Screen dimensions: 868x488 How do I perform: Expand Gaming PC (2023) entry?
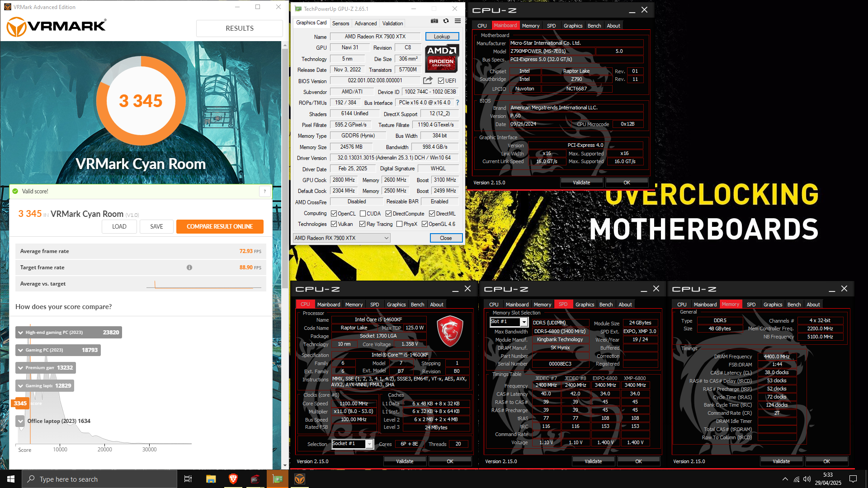click(20, 350)
